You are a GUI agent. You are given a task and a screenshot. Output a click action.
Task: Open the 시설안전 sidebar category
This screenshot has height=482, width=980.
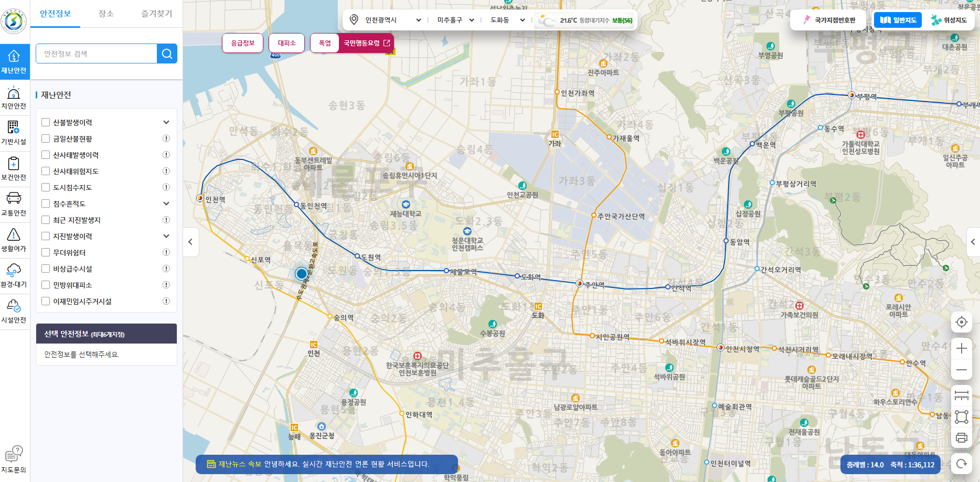point(14,312)
